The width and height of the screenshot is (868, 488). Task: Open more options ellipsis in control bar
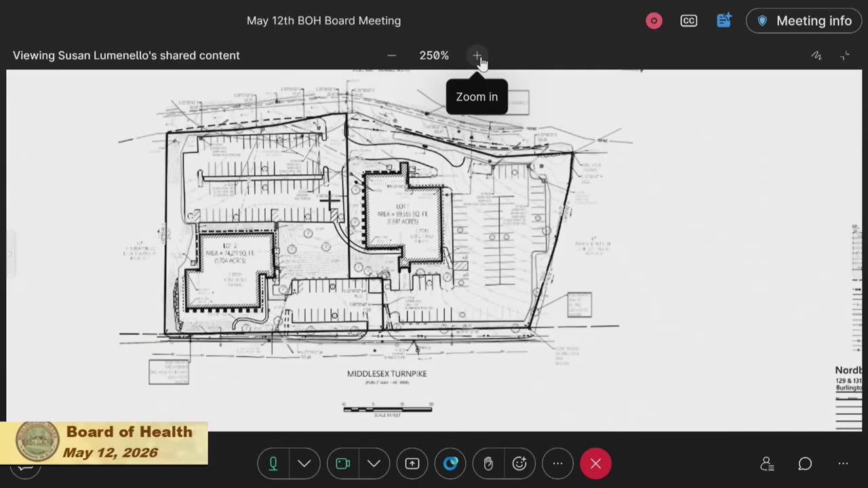557,464
